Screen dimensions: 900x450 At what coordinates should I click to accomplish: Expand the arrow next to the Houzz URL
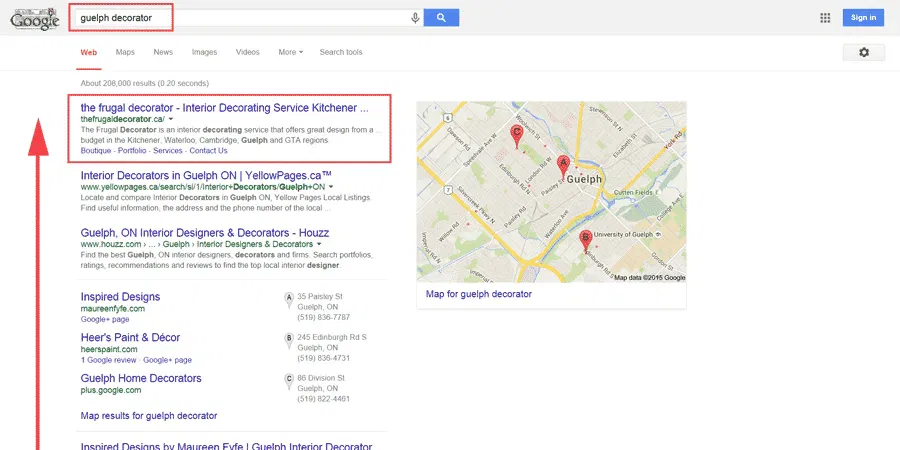[319, 245]
